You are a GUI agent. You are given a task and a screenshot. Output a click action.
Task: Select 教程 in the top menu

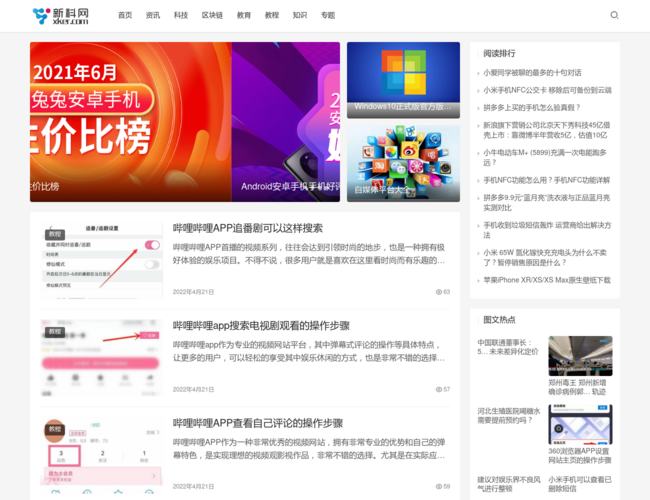pos(272,15)
